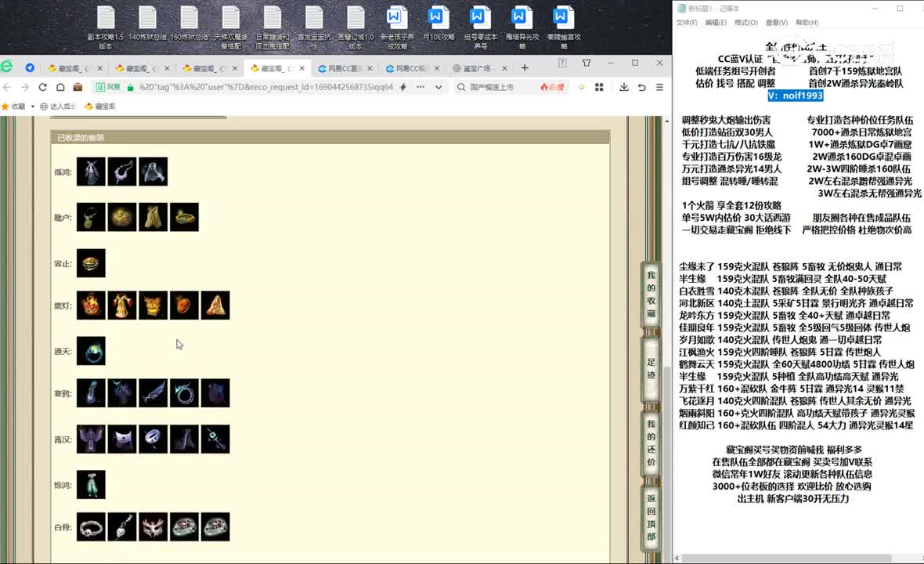
Task: Click the 已收录的套装 section header
Action: [330, 137]
